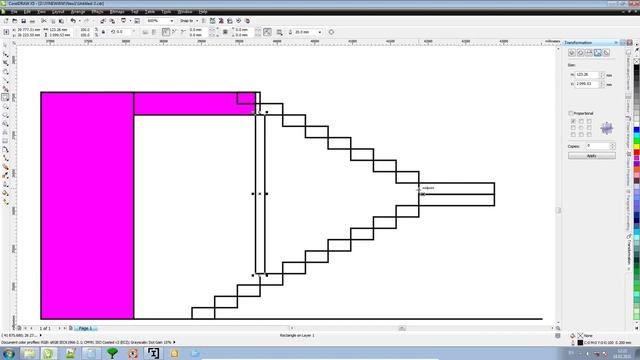
Task: Select the Table tool in toolbox
Action: [x=6, y=141]
